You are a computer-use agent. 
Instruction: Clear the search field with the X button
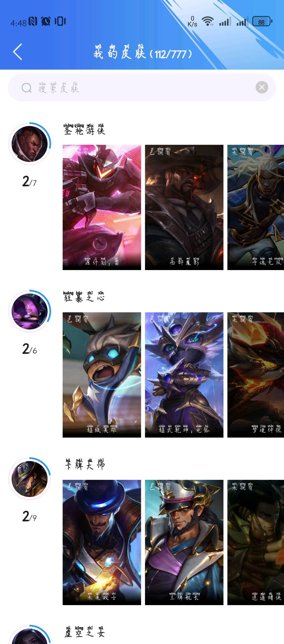coord(262,87)
